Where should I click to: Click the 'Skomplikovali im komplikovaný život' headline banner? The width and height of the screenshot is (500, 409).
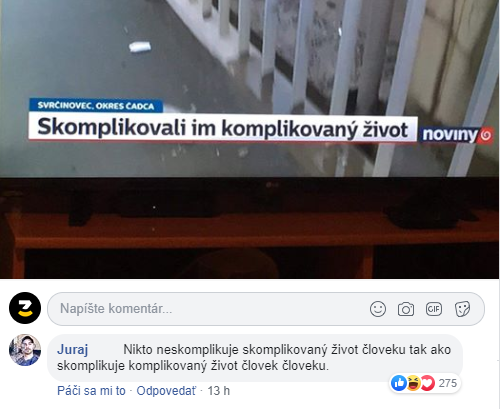223,128
